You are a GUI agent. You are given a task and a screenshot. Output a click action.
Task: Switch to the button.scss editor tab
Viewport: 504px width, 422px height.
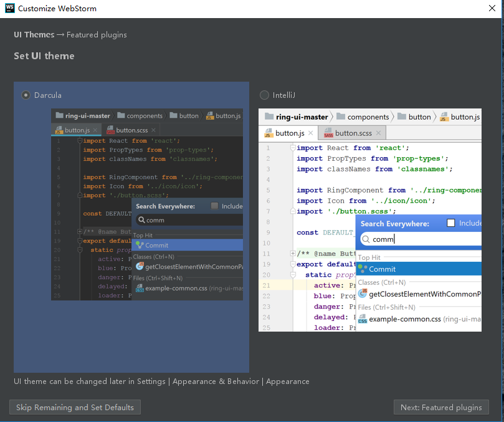[353, 133]
